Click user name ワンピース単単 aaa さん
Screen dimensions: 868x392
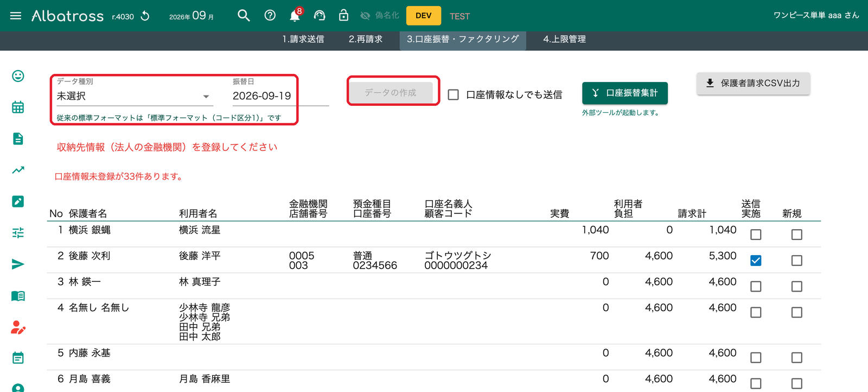[816, 15]
